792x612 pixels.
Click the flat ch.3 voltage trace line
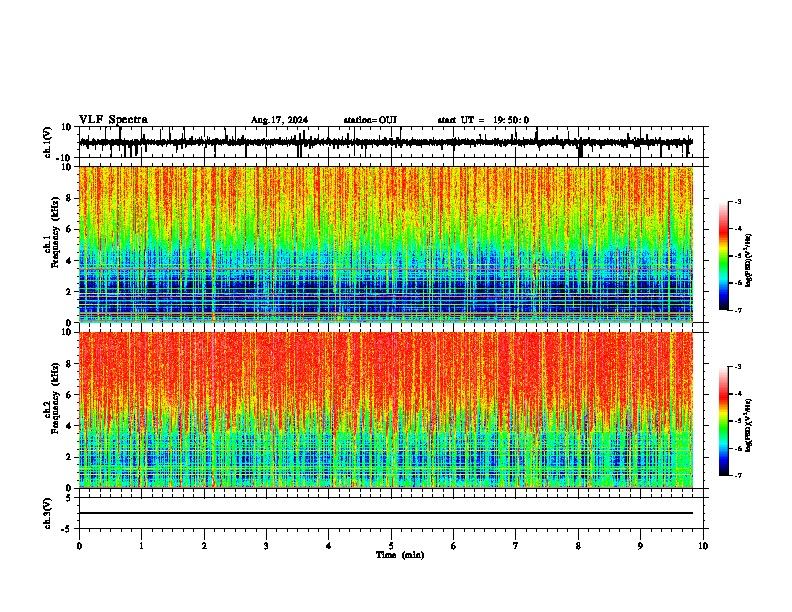(386, 513)
